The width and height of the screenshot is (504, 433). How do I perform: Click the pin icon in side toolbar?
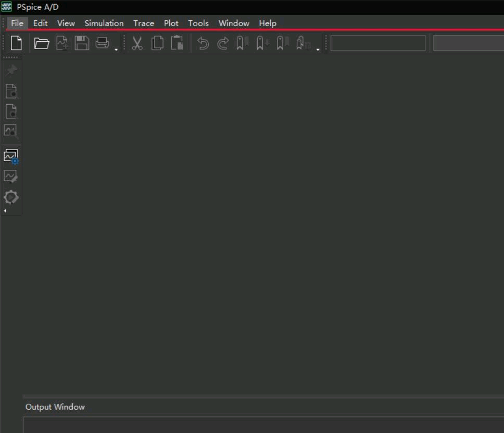[11, 70]
